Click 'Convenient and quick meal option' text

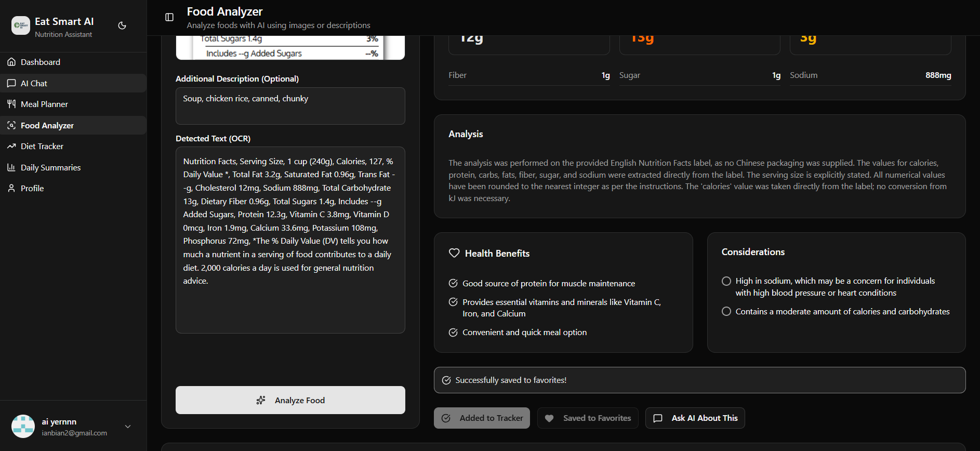(525, 333)
